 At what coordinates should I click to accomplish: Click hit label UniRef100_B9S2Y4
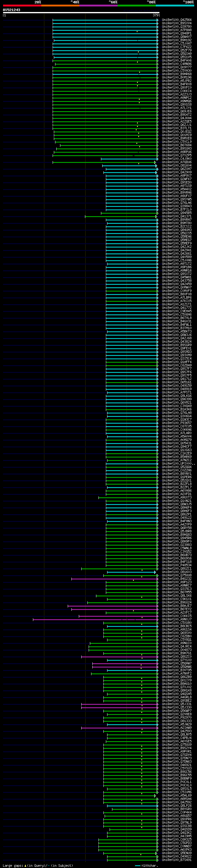(x=177, y=748)
